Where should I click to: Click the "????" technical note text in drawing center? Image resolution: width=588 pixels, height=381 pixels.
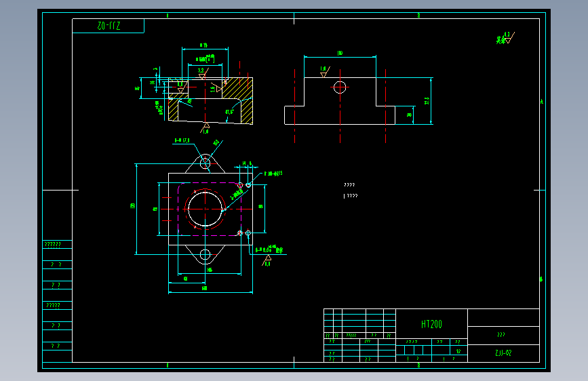tap(349, 185)
